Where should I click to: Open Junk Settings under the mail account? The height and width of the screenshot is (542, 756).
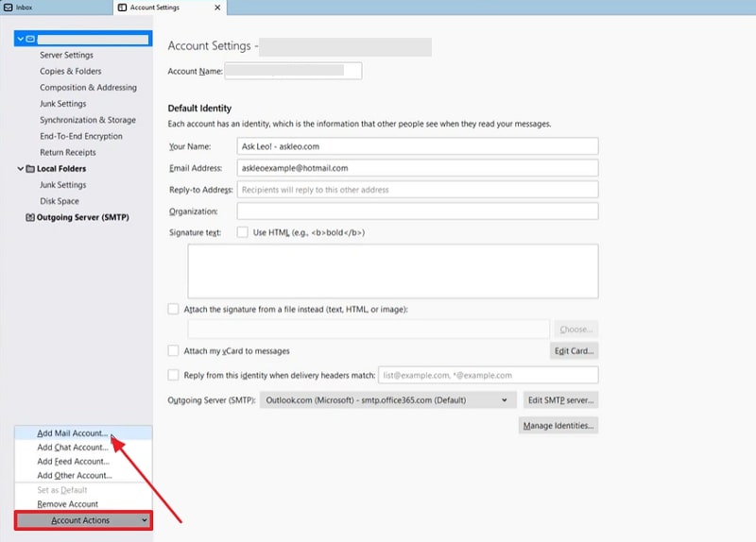pyautogui.click(x=63, y=104)
